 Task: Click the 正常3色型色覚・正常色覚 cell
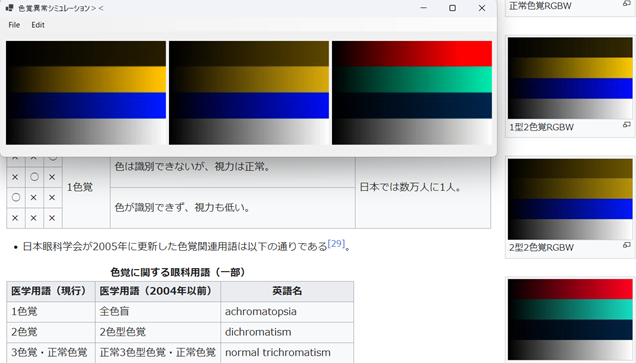(158, 352)
